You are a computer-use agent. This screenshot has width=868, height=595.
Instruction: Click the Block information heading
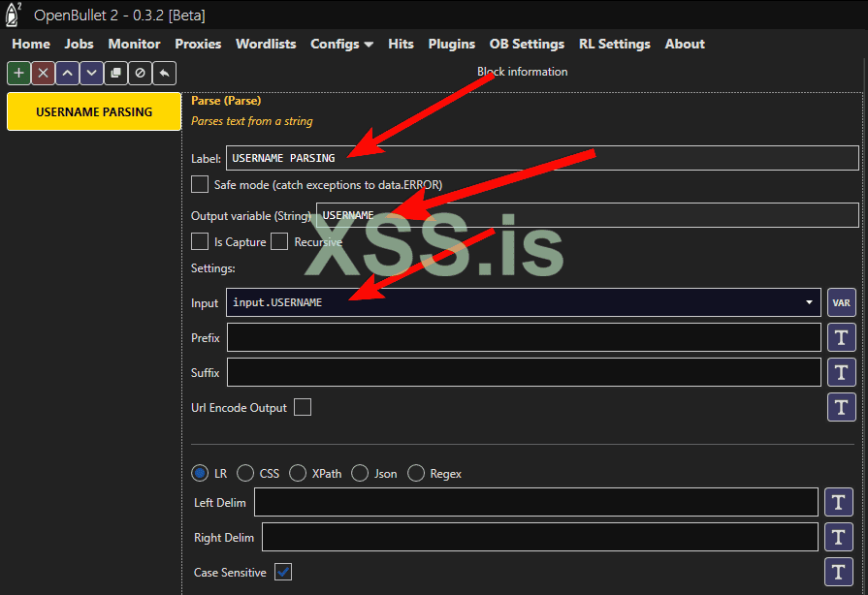pos(522,72)
